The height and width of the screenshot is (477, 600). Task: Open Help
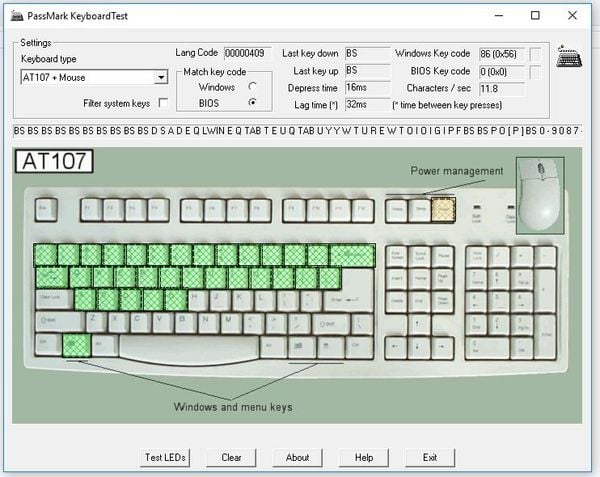point(364,457)
